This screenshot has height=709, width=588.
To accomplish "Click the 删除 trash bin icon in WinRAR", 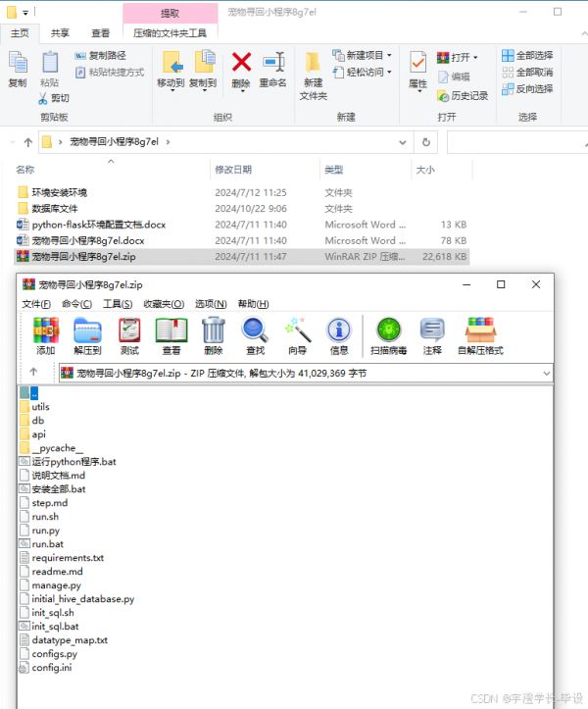I will pos(214,335).
